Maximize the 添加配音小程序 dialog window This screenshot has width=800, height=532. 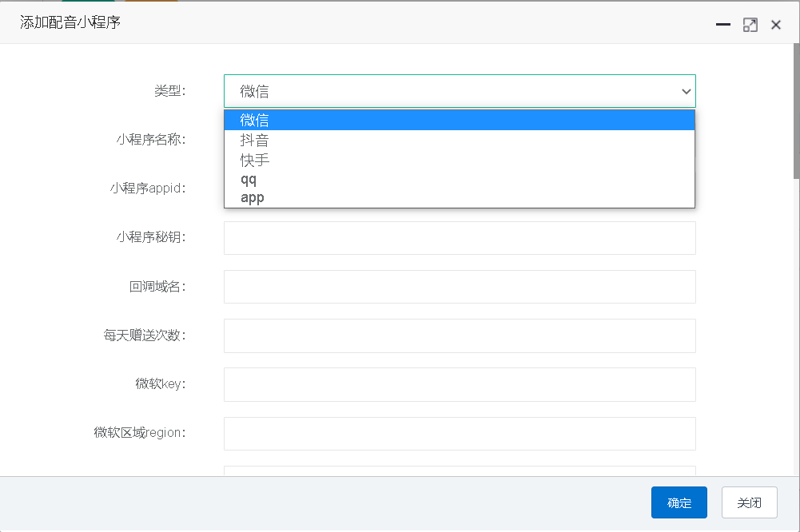click(750, 25)
